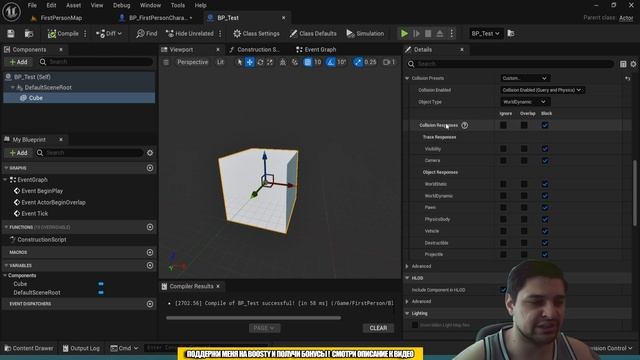Add a new variable plus icon
The image size is (640, 360).
150,265
